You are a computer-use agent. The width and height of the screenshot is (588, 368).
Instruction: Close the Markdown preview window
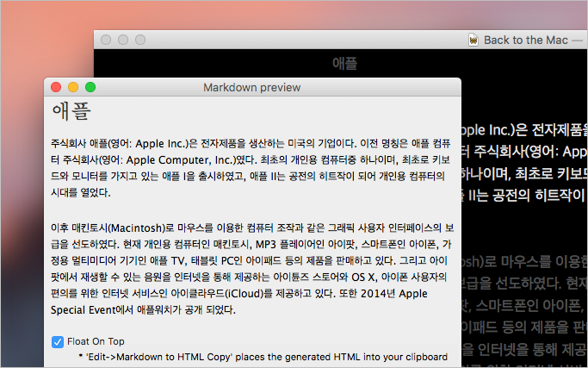click(x=56, y=87)
